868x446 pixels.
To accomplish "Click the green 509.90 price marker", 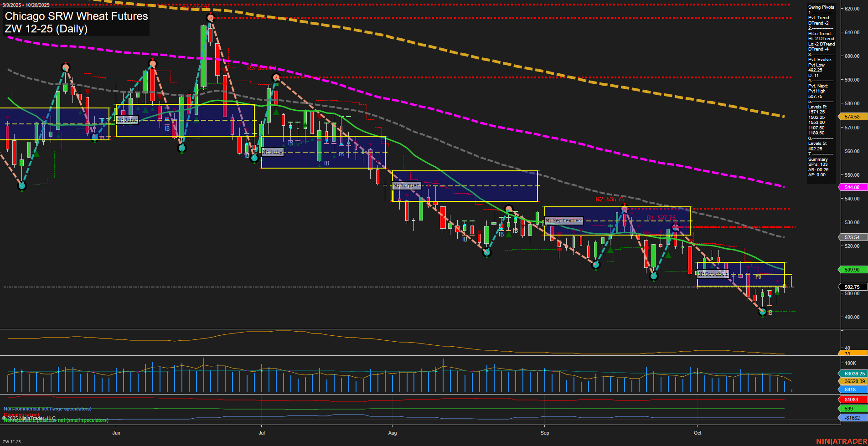I will click(x=852, y=270).
